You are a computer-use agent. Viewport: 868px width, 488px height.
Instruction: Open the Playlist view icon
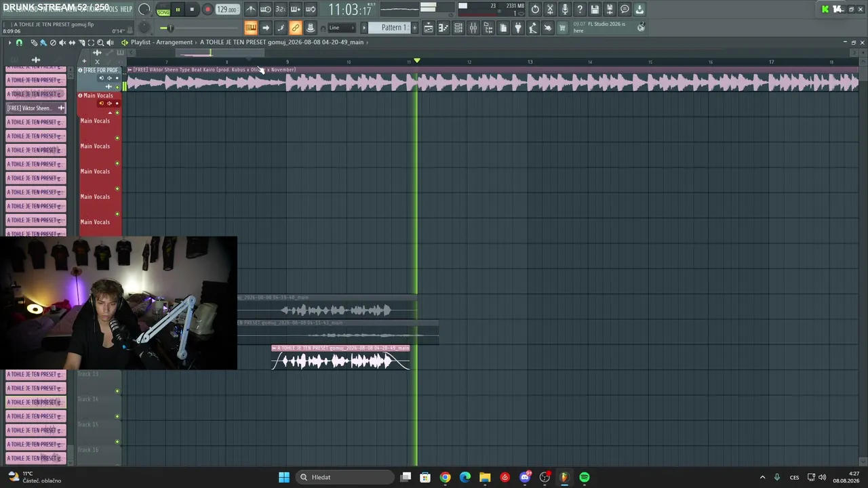point(429,28)
